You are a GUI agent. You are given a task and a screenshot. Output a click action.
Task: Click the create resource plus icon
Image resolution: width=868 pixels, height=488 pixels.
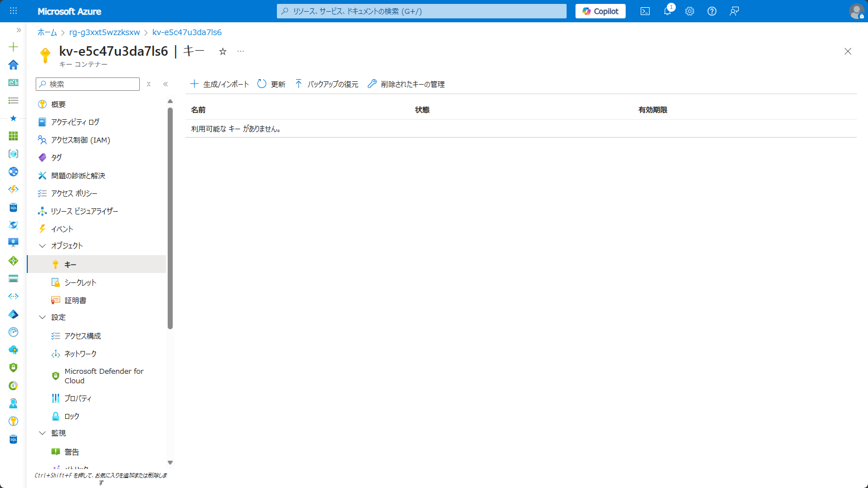coord(13,47)
